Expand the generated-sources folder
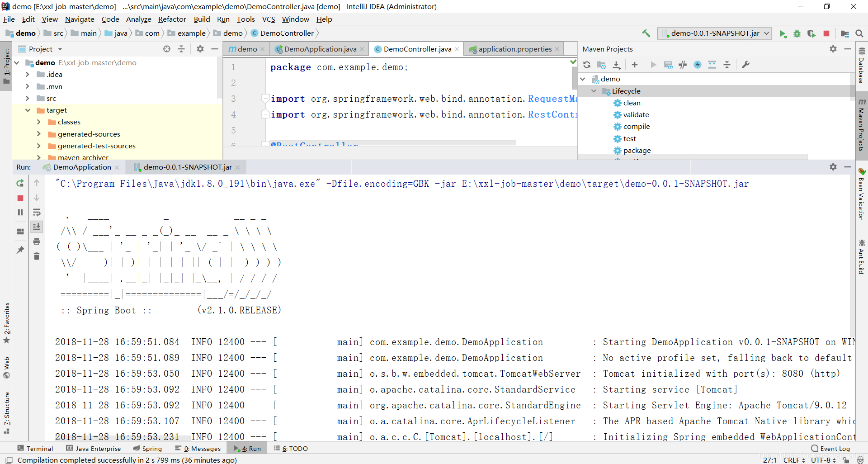 (39, 134)
